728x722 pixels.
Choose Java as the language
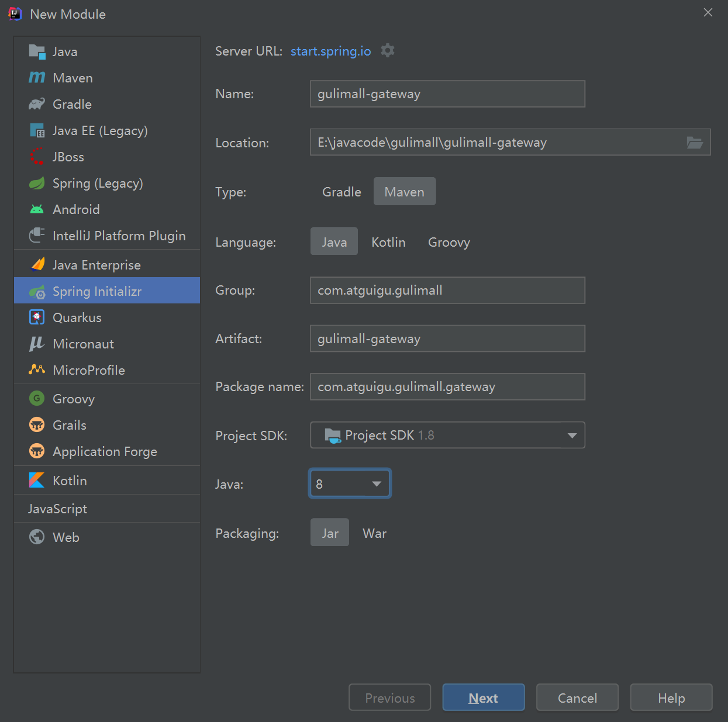click(334, 241)
